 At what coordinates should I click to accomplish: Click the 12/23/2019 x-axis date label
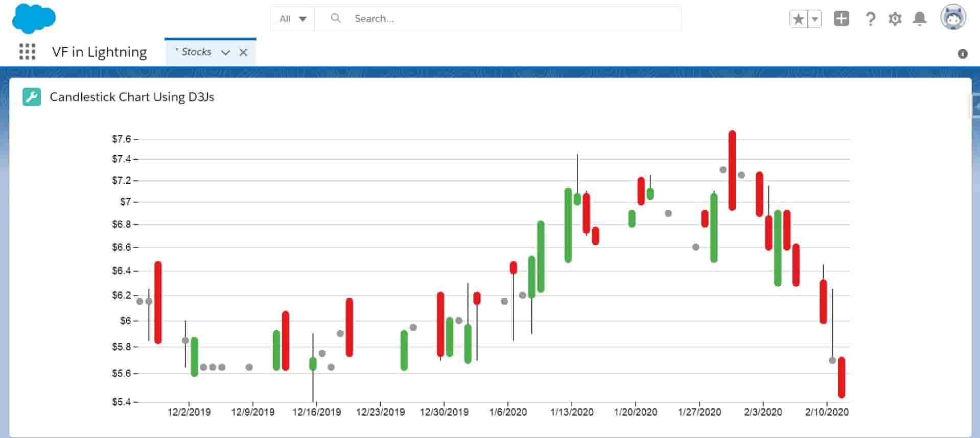pos(380,412)
